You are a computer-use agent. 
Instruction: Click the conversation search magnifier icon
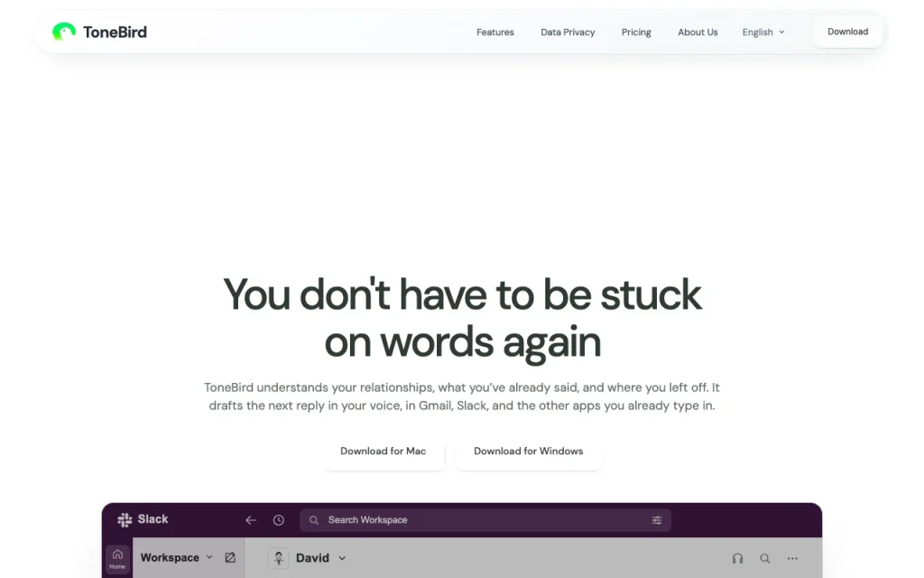pyautogui.click(x=765, y=558)
